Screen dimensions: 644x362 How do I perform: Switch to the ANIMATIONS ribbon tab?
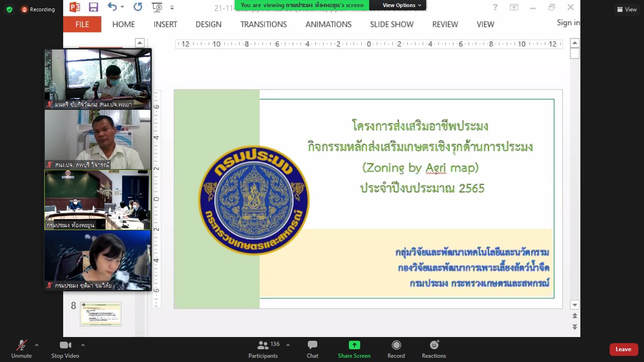(329, 25)
